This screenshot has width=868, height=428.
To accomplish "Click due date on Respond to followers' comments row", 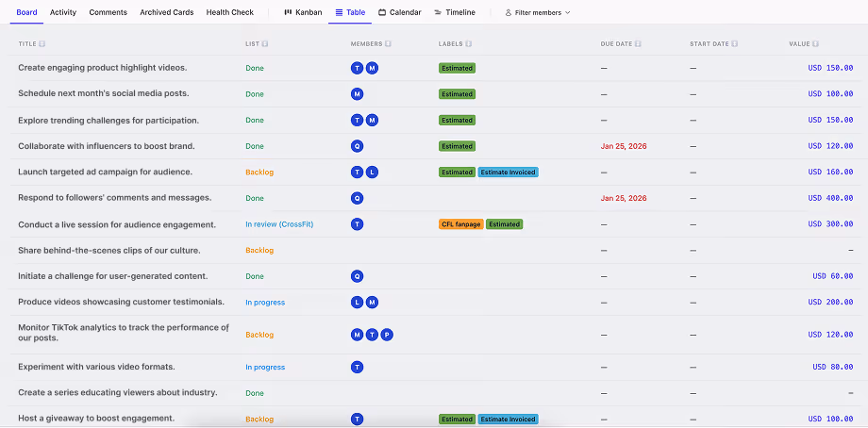I will (624, 198).
